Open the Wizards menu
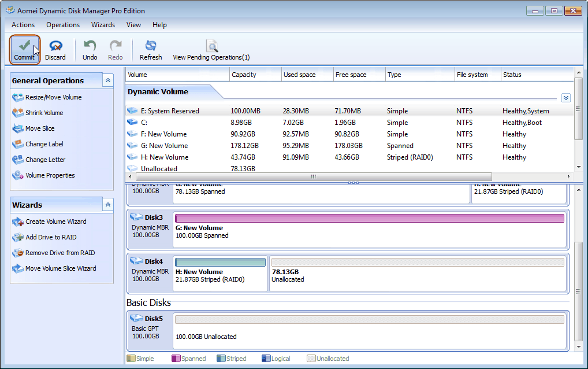 pos(103,25)
